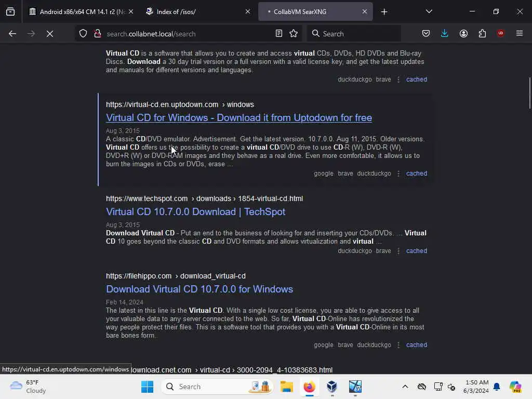Save page to Pocket
Image resolution: width=532 pixels, height=399 pixels.
(x=426, y=34)
